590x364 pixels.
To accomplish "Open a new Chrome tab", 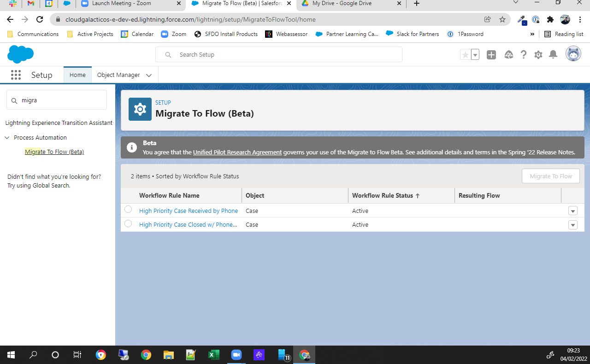I will (417, 4).
